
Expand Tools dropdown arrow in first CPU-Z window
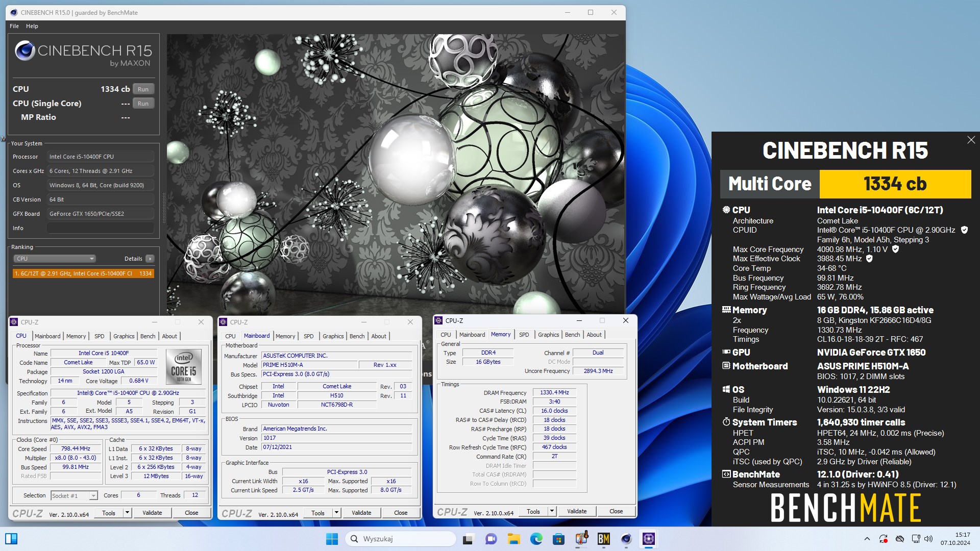point(127,513)
